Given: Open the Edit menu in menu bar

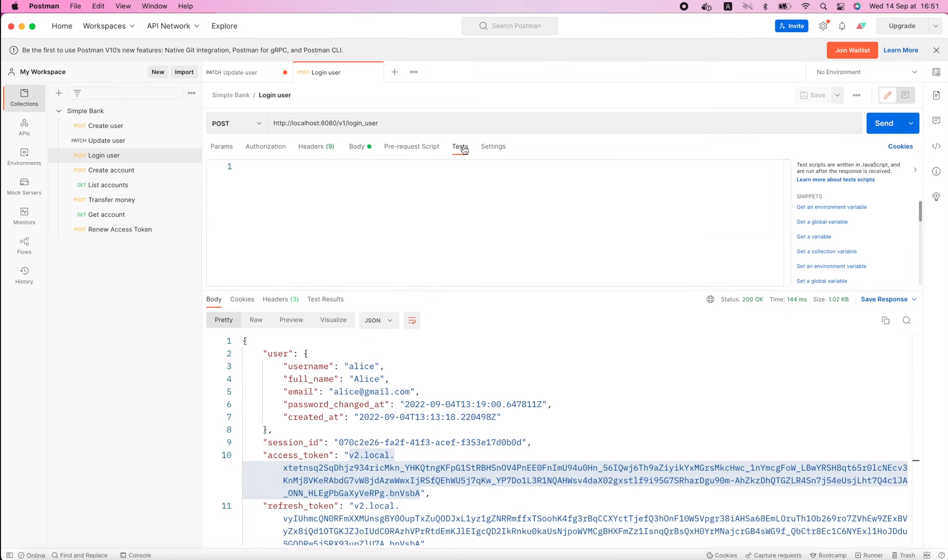Looking at the screenshot, I should click(98, 6).
